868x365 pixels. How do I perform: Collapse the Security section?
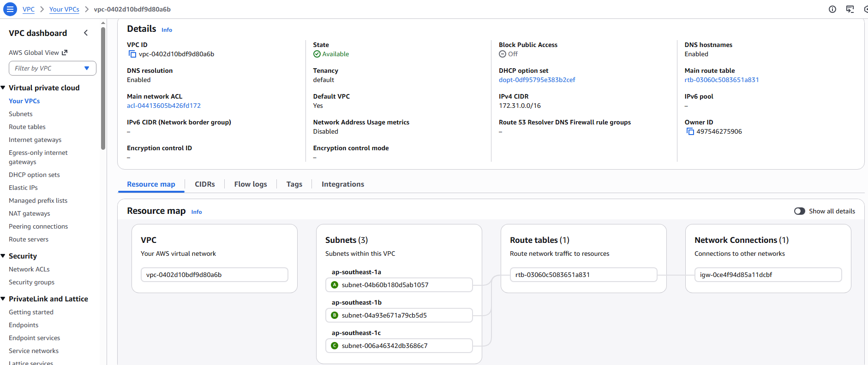(3, 256)
